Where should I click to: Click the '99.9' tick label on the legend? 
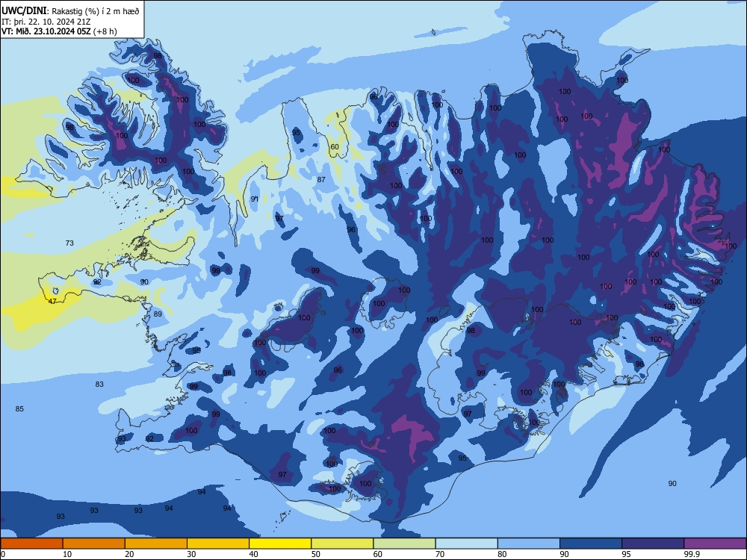[x=692, y=554]
